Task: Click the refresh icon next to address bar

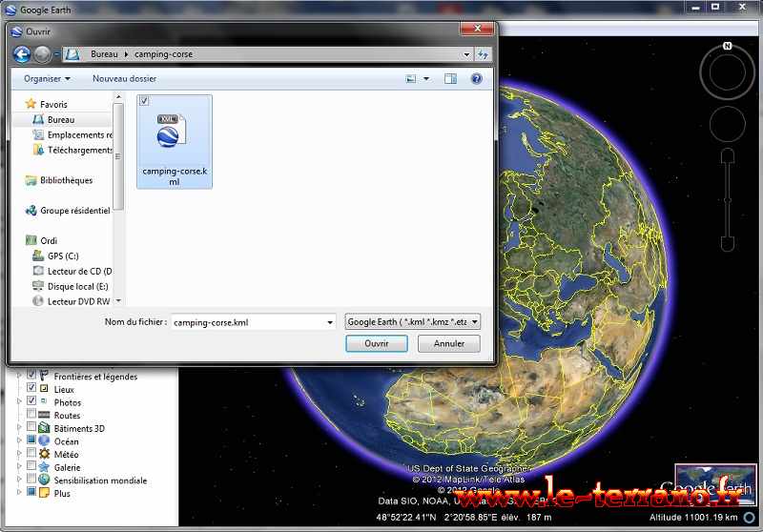Action: coord(483,54)
